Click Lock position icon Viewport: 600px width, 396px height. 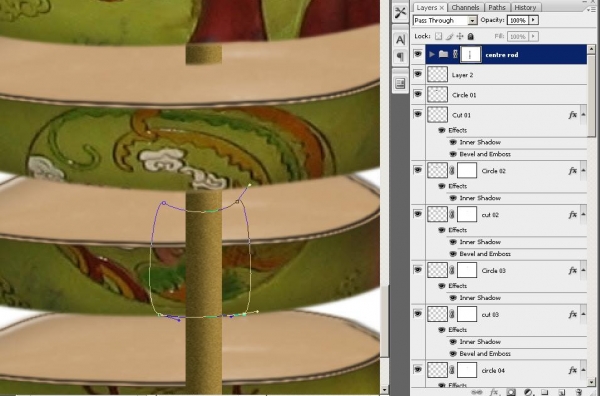(460, 36)
